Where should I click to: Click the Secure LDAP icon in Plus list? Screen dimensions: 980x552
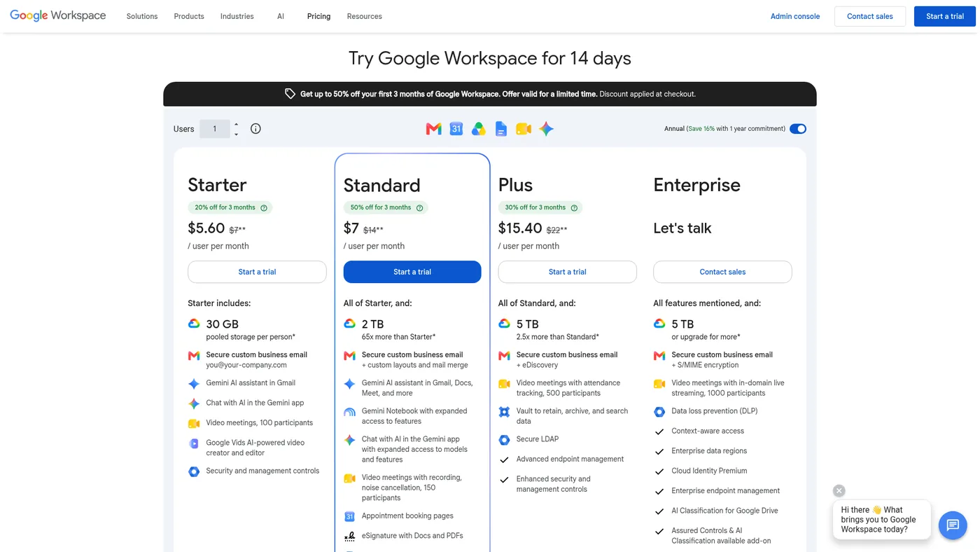coord(504,440)
